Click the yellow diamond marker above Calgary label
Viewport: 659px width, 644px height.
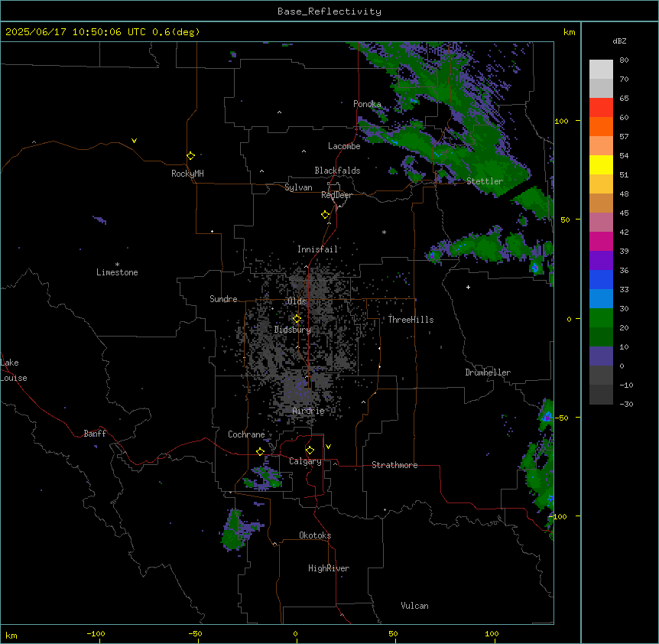point(310,450)
